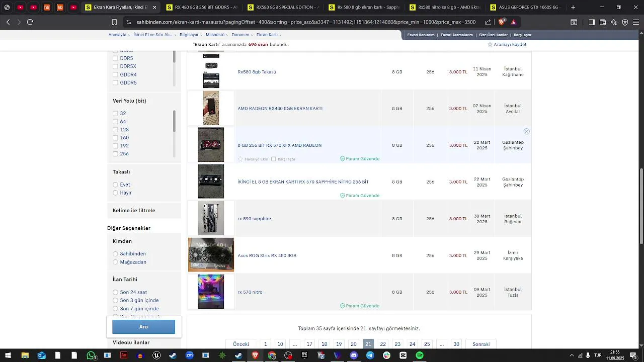
Task: Check the GDDR4 checkbox
Action: pyautogui.click(x=115, y=74)
